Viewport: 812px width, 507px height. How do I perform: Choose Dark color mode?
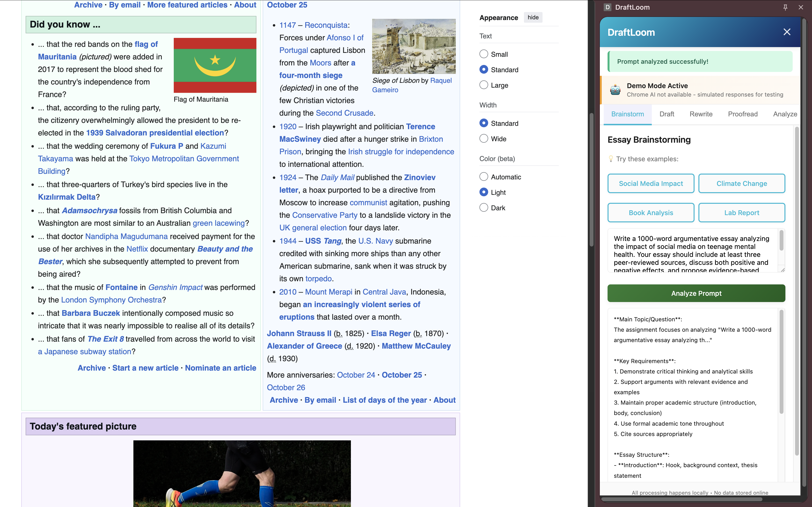pos(484,208)
